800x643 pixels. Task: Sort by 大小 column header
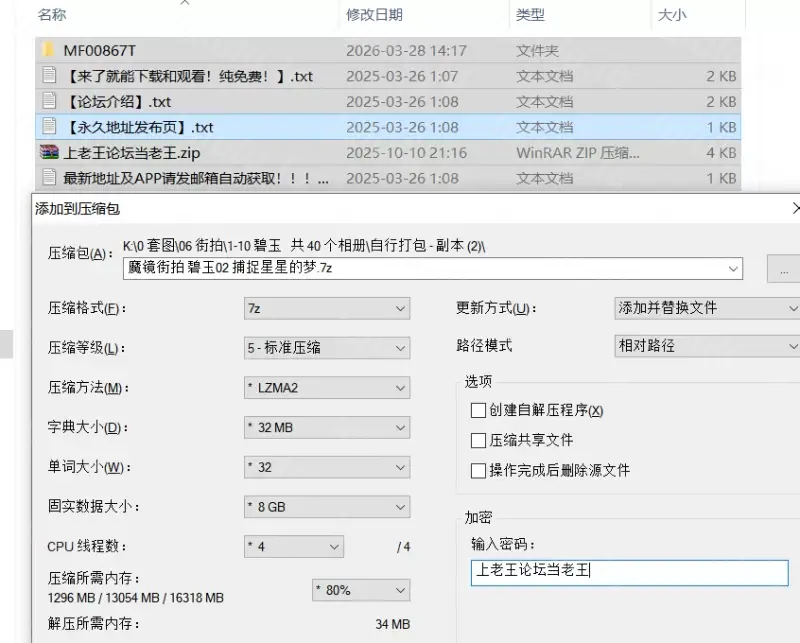click(672, 15)
